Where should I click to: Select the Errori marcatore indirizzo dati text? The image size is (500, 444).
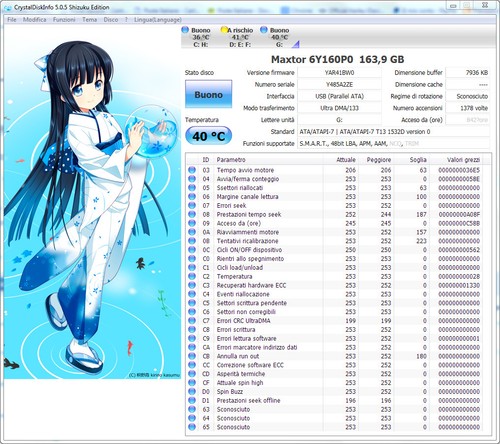point(257,347)
